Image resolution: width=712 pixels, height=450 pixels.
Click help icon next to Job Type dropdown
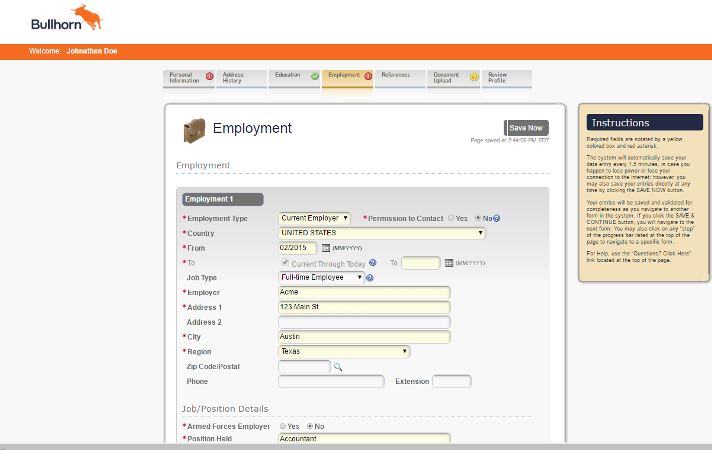[x=370, y=278]
